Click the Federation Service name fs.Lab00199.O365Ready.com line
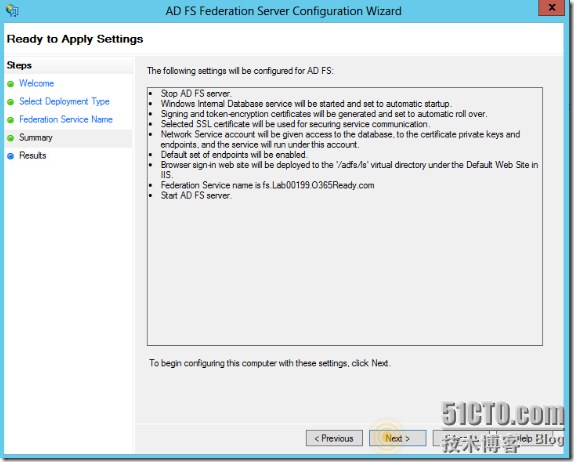Image resolution: width=574 pixels, height=462 pixels. 268,185
